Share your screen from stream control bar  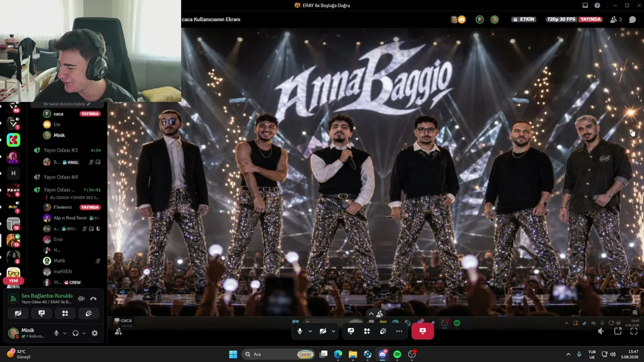point(351,331)
